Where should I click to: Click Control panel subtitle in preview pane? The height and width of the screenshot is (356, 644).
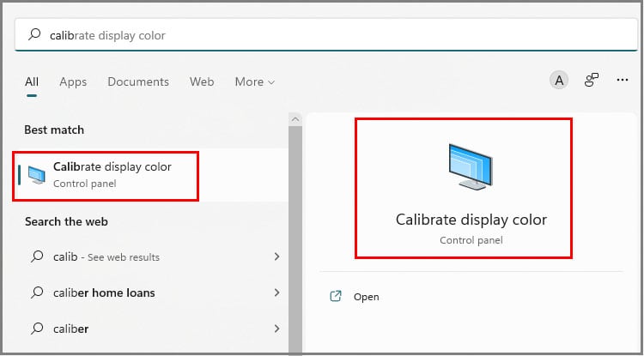click(x=471, y=240)
